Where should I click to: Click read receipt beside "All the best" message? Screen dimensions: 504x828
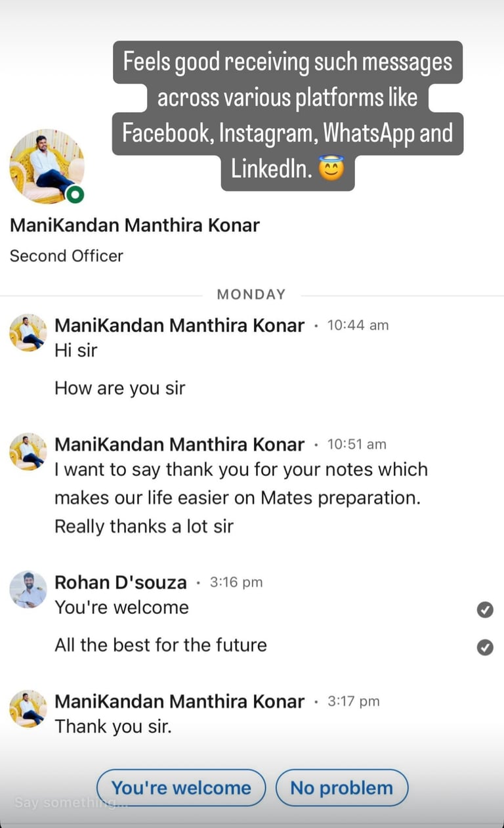coord(484,647)
